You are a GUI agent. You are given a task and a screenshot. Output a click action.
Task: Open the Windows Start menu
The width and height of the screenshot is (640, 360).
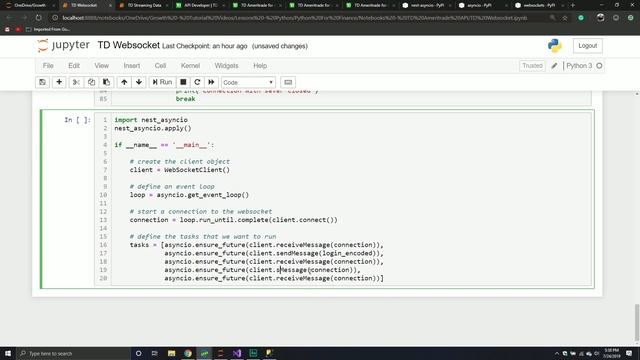8,353
